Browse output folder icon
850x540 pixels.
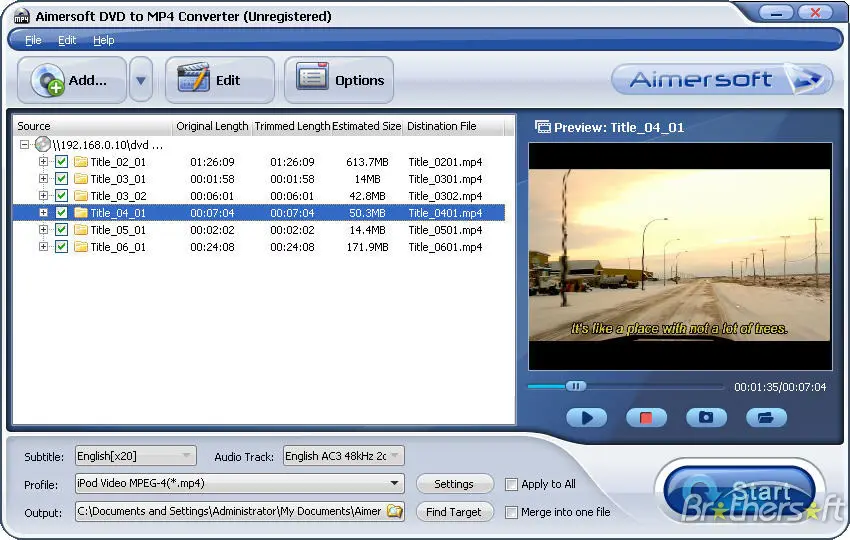click(x=395, y=511)
